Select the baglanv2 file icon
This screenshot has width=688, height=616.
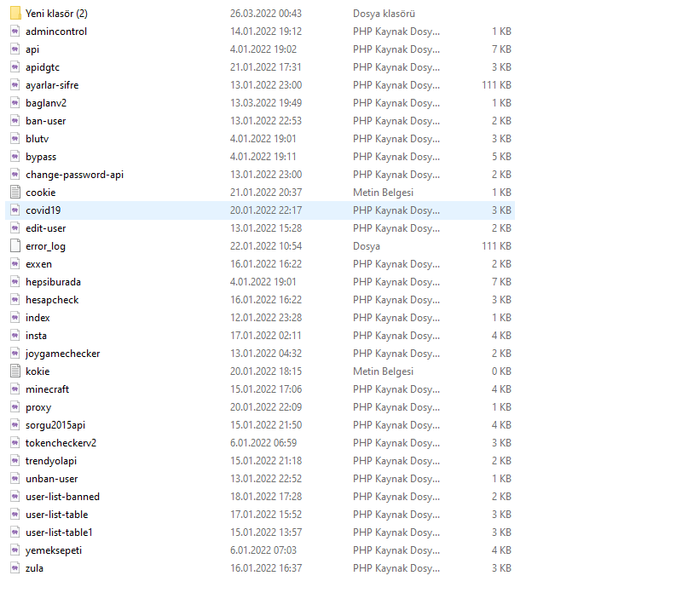tap(15, 103)
